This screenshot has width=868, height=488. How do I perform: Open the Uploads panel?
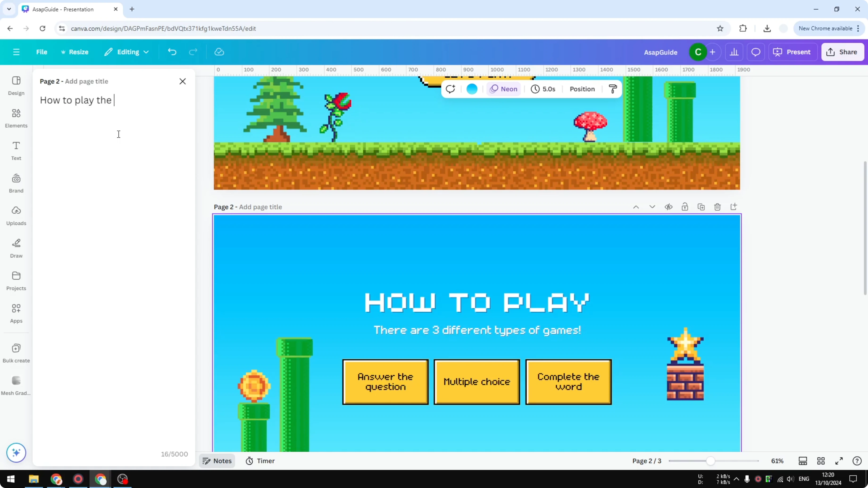coord(16,216)
